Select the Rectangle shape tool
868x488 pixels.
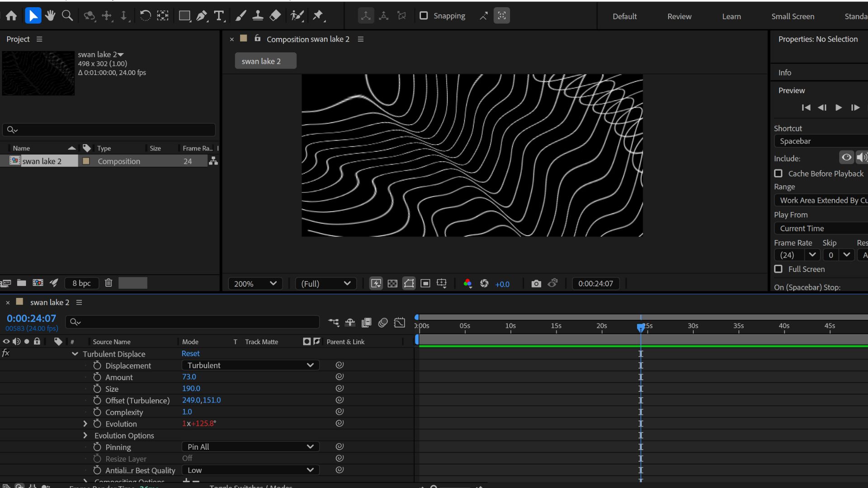pos(184,16)
